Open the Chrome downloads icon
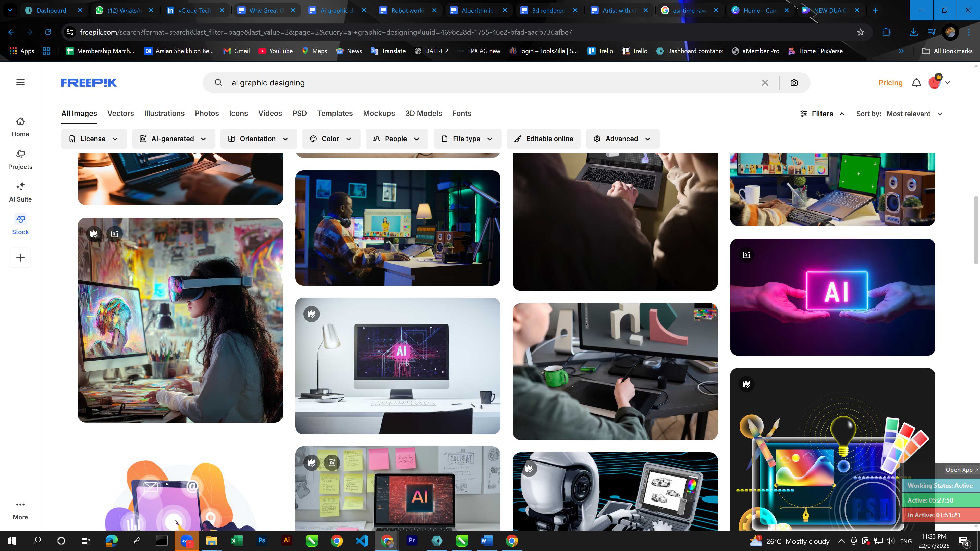Viewport: 980px width, 551px height. [x=913, y=32]
